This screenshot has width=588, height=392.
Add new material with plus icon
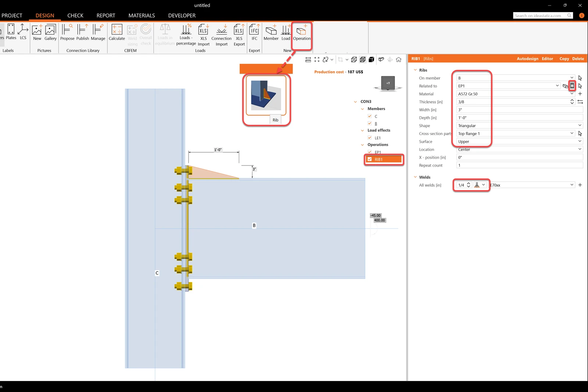click(x=580, y=94)
